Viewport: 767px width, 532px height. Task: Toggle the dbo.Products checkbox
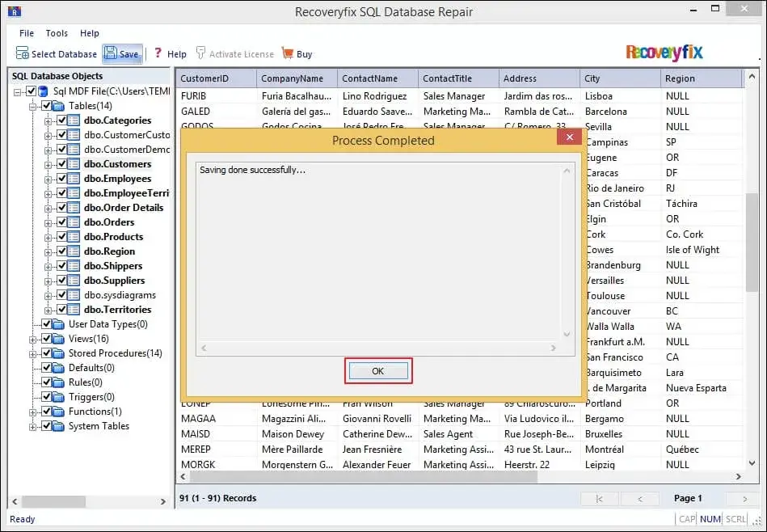[61, 237]
